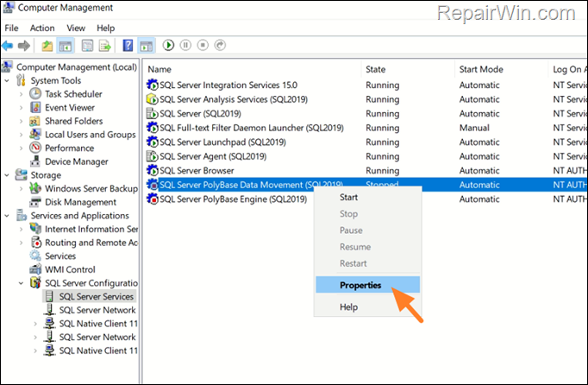Click the Back arrow toolbar icon

(8, 46)
